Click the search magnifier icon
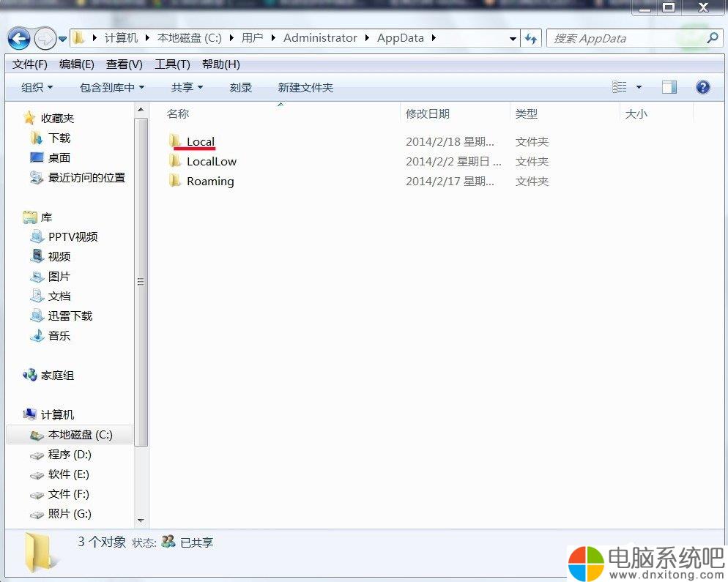This screenshot has width=728, height=582. (712, 38)
